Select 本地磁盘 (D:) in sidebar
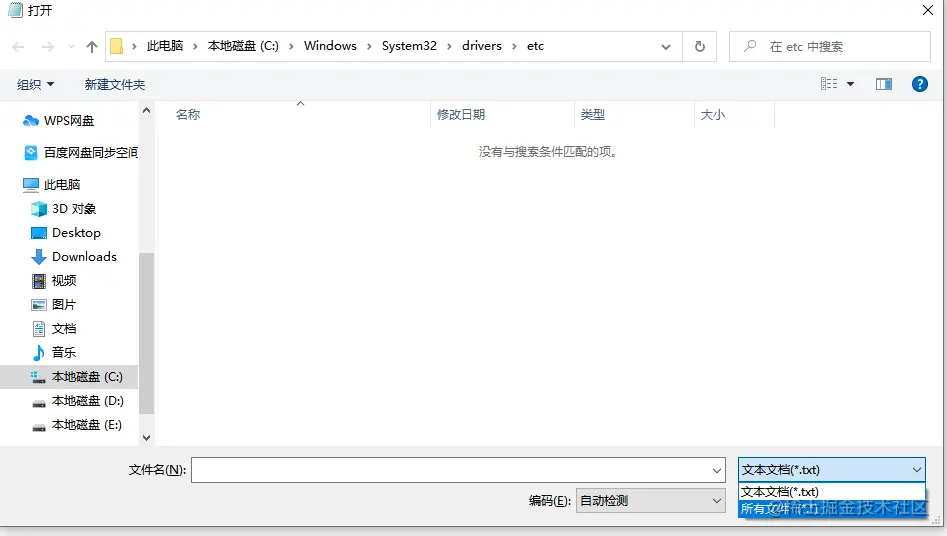947x536 pixels. pos(87,401)
